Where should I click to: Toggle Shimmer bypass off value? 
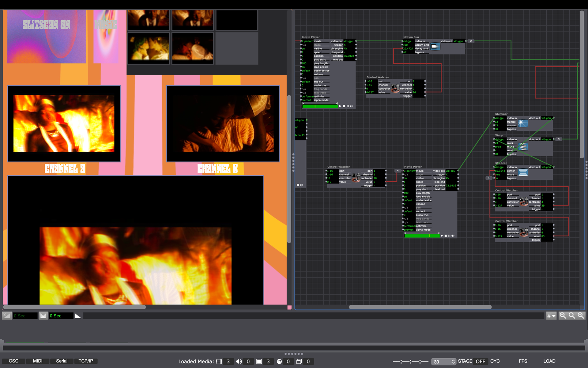(496, 129)
